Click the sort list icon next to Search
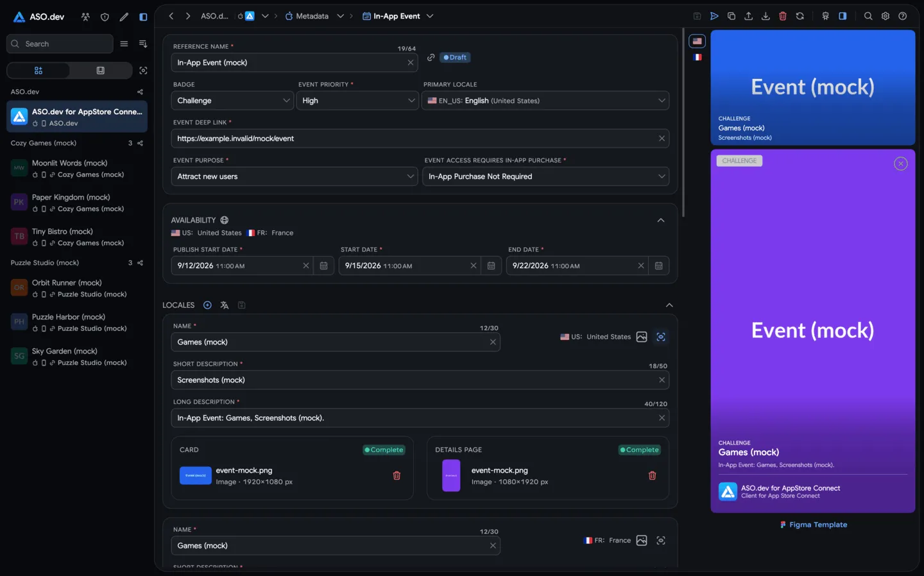Viewport: 924px width, 576px height. [x=143, y=44]
